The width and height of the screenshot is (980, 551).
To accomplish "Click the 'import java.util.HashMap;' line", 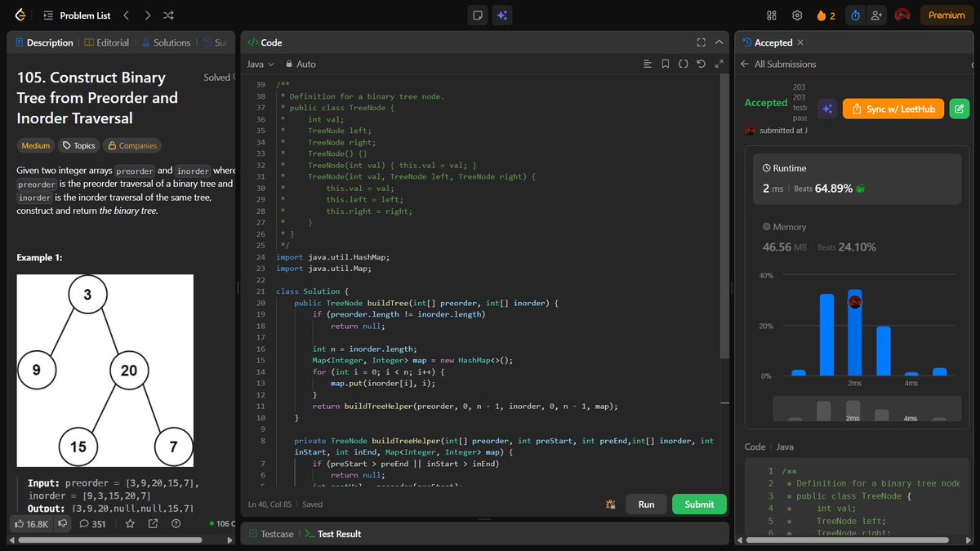I will point(332,257).
